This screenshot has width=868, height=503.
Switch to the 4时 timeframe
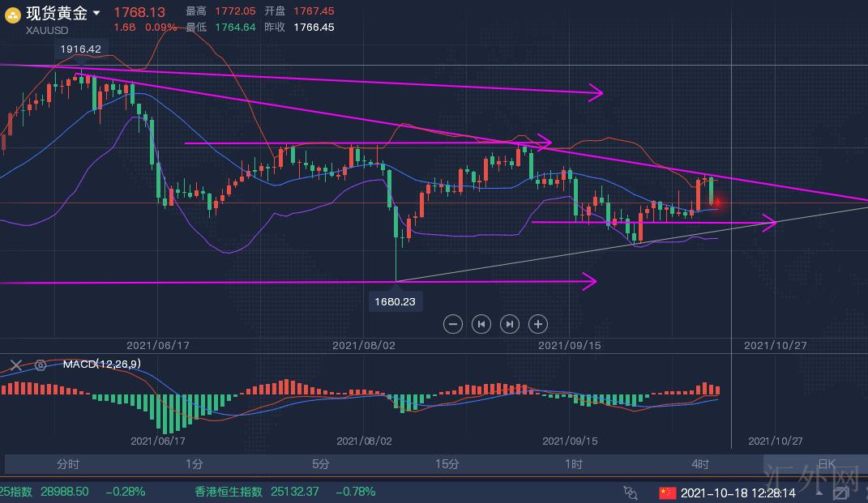pyautogui.click(x=699, y=464)
